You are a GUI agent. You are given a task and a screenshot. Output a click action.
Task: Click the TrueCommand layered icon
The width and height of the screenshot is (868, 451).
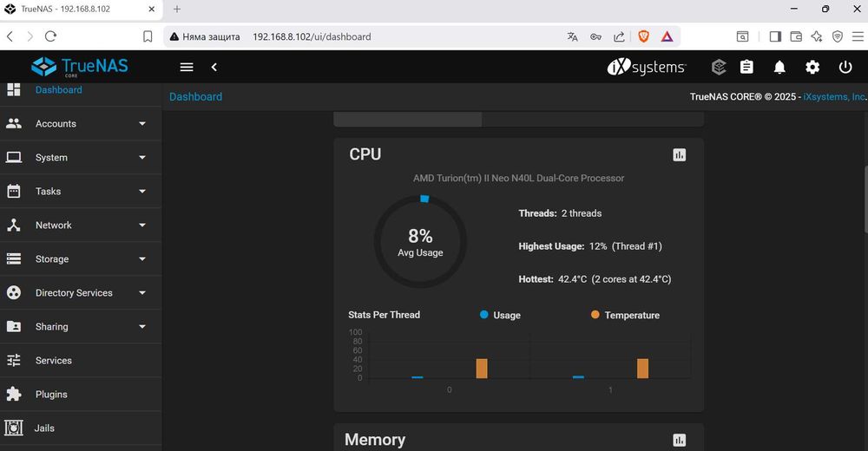(x=719, y=68)
